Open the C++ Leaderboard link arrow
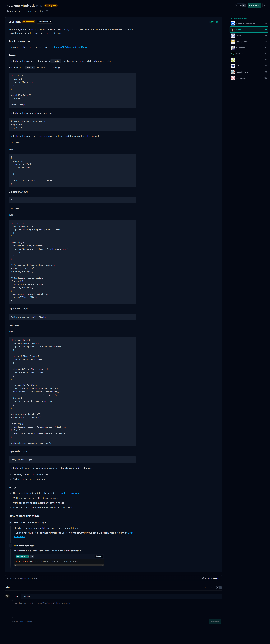Image resolution: width=270 pixels, height=644 pixels. point(249,18)
